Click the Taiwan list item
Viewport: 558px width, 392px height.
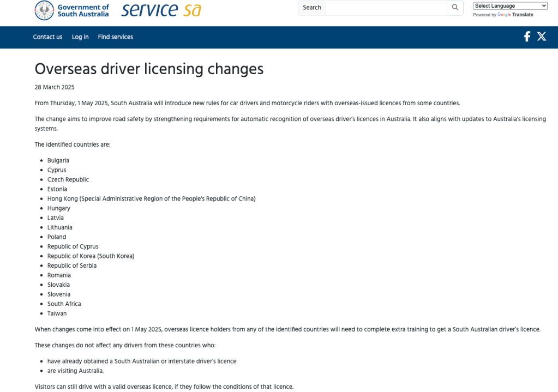57,313
